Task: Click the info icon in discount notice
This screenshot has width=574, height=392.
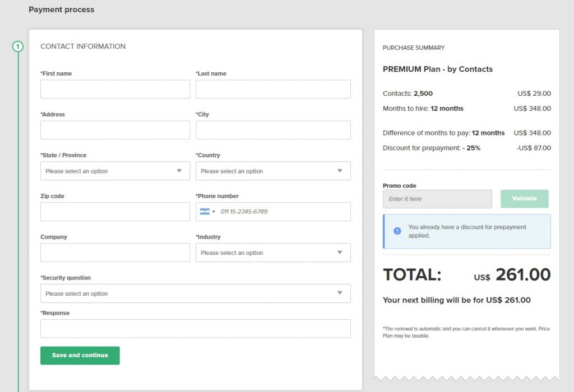Action: coord(397,231)
